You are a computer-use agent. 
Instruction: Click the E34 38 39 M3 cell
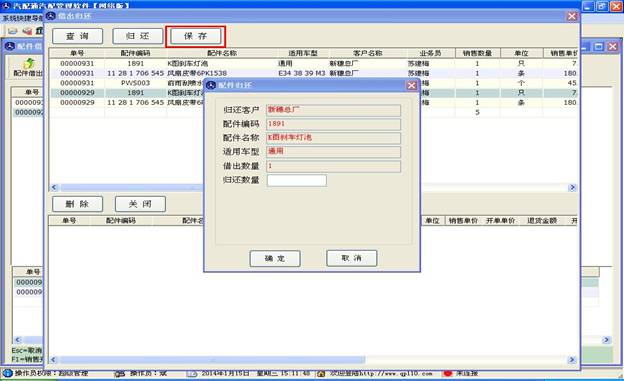(302, 73)
